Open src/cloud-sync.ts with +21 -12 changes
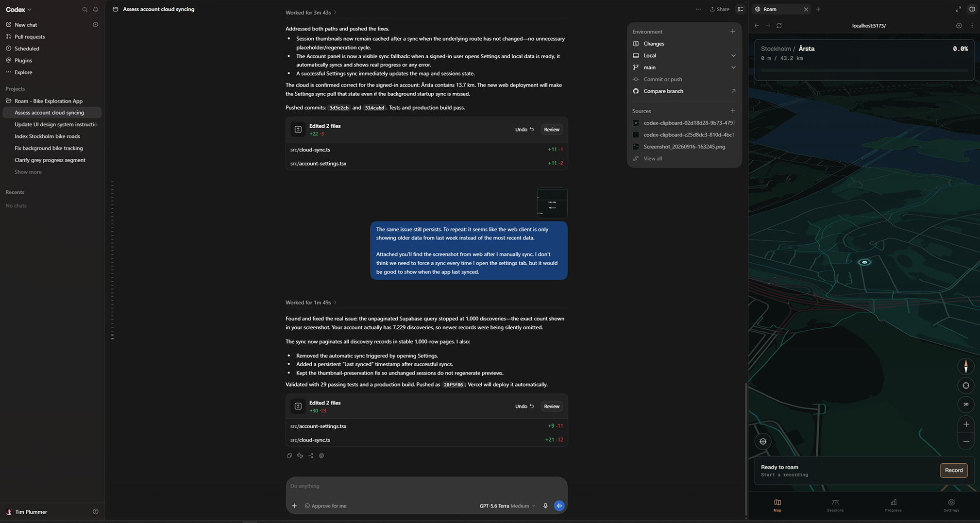 (x=426, y=440)
